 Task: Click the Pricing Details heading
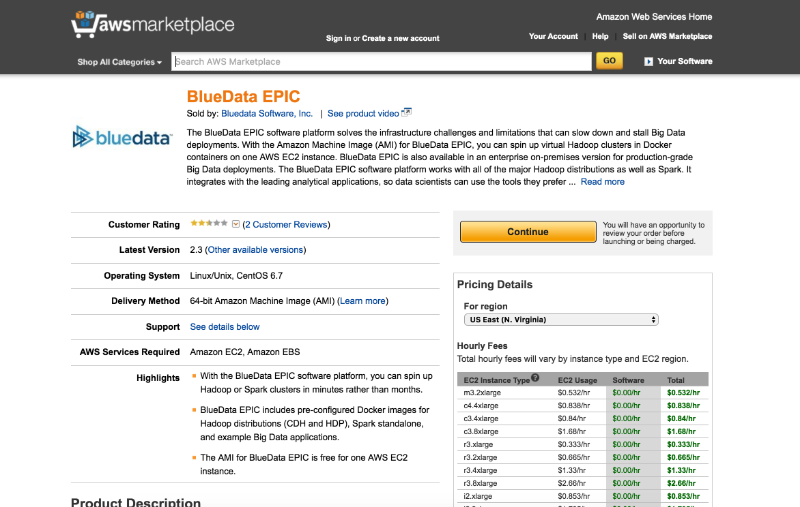click(494, 285)
